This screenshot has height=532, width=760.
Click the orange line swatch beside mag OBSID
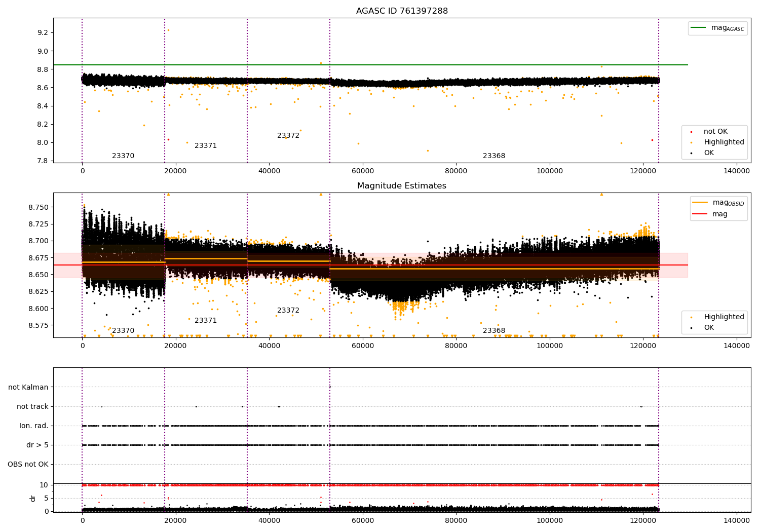tap(700, 203)
